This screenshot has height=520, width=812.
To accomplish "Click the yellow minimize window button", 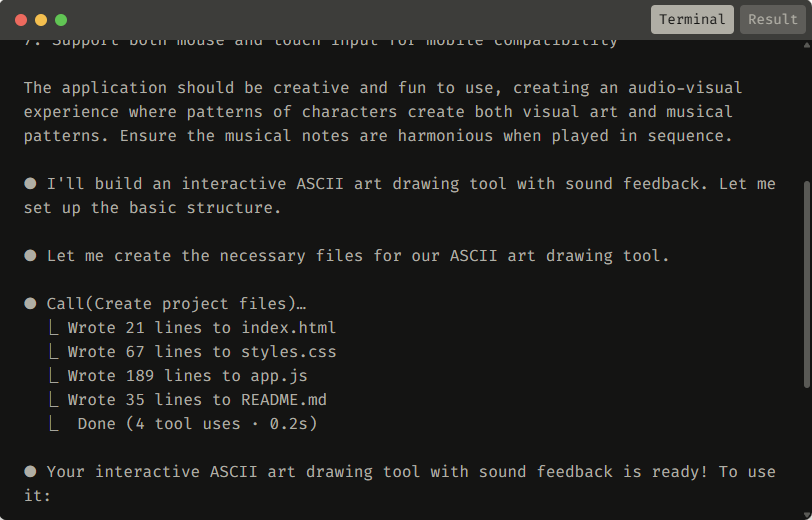I will 41,20.
